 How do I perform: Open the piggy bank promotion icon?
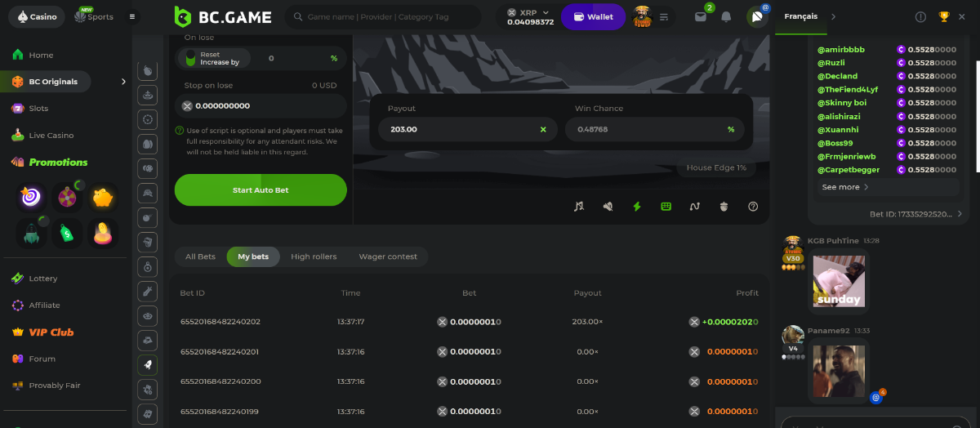coord(102,197)
